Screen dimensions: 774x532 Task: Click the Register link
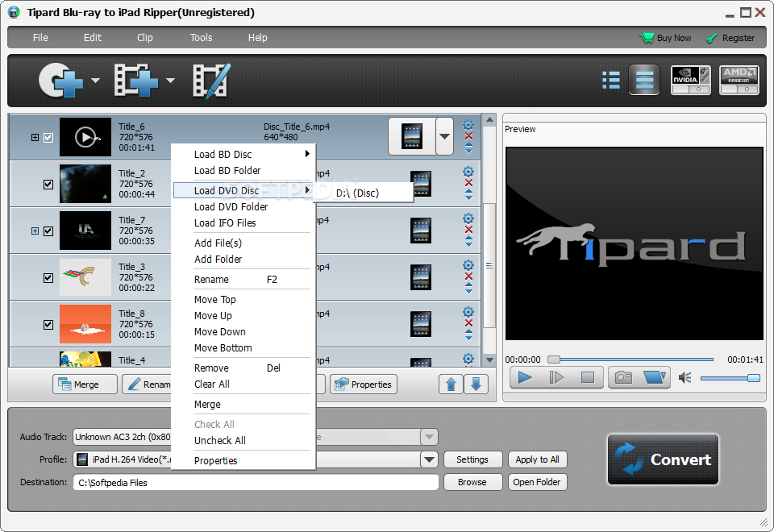click(x=730, y=38)
